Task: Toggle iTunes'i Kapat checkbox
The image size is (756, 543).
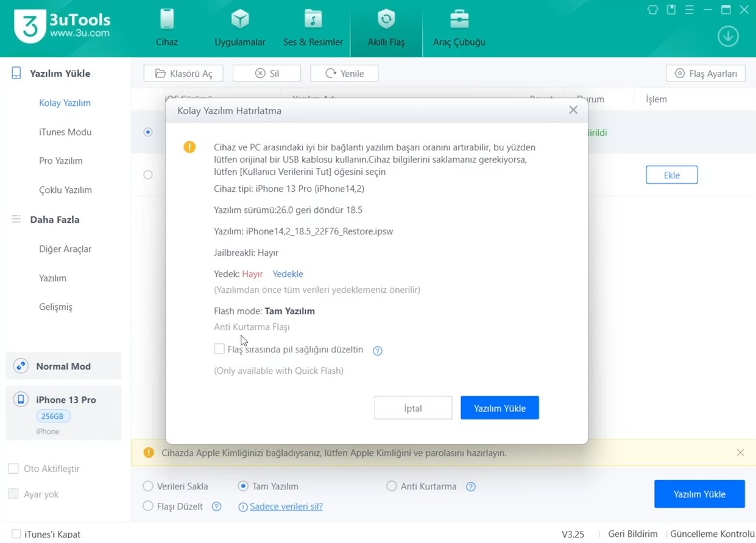Action: coord(16,534)
